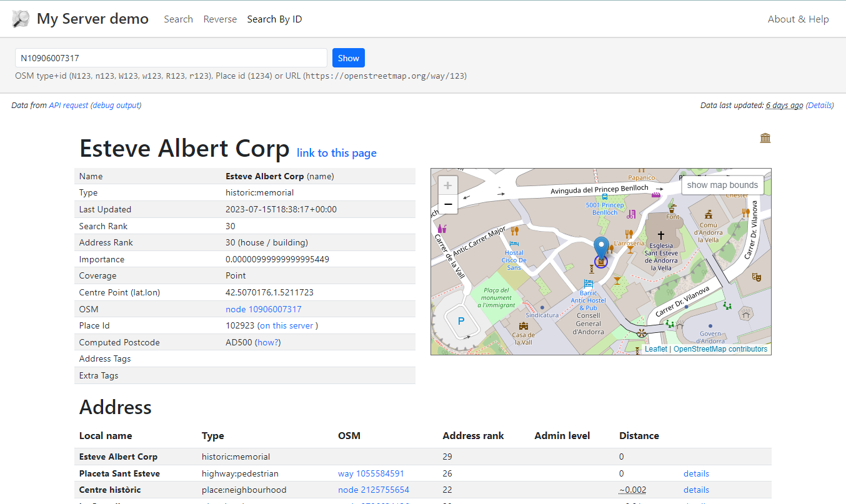Image resolution: width=846 pixels, height=504 pixels.
Task: Zoom in with the map's plus control
Action: click(x=447, y=185)
